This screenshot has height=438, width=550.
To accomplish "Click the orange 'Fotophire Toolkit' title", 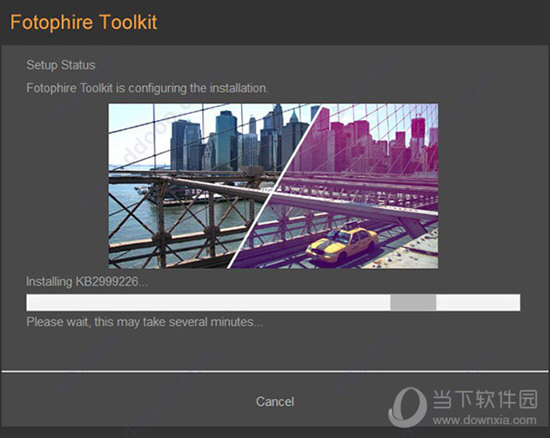I will point(83,22).
